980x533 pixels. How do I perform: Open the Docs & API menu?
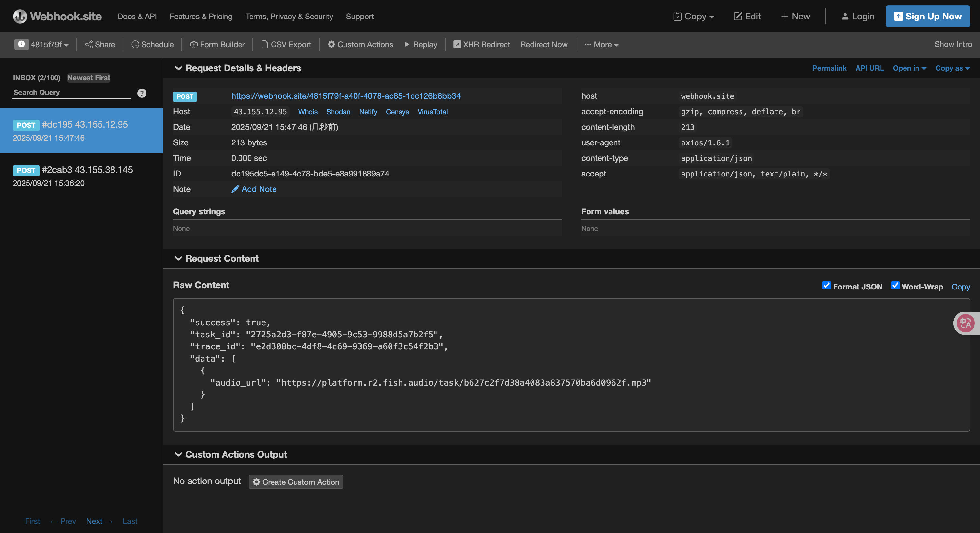tap(137, 16)
